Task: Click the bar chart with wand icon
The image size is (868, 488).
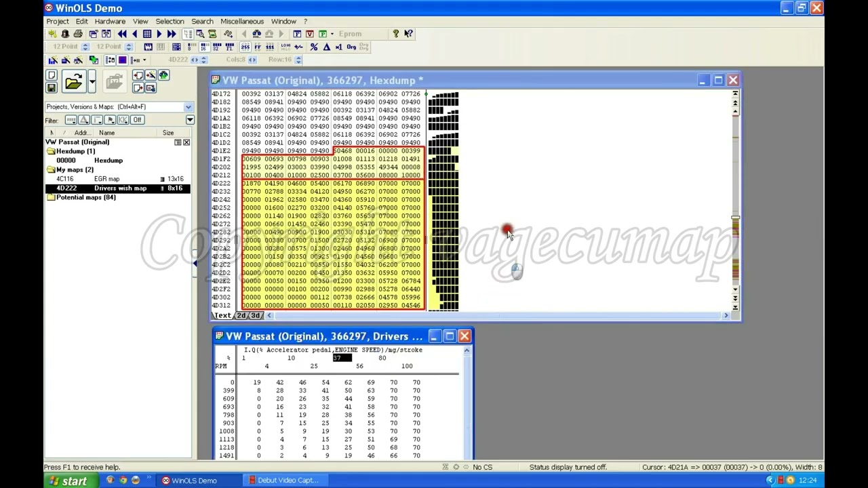Action: click(53, 60)
